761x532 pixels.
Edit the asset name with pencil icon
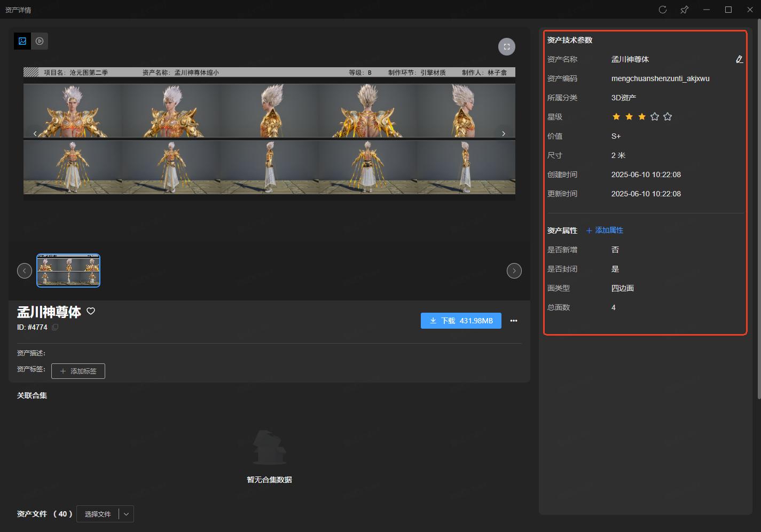pyautogui.click(x=739, y=59)
